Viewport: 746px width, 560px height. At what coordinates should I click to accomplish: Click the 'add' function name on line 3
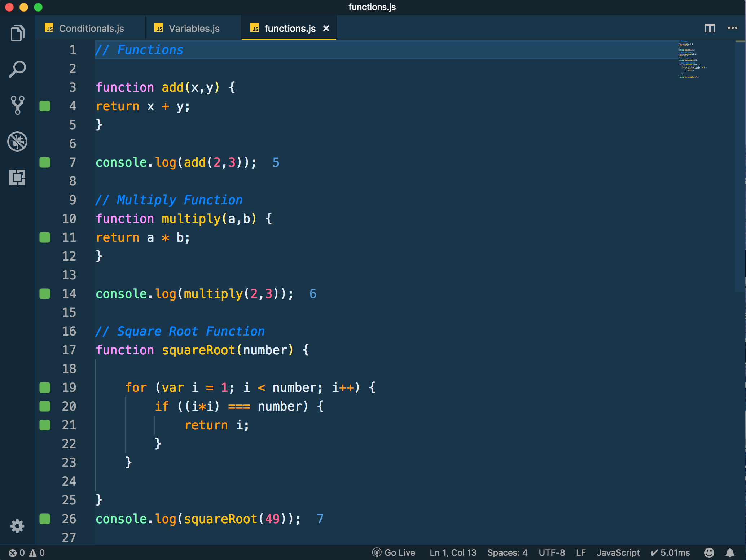coord(173,87)
